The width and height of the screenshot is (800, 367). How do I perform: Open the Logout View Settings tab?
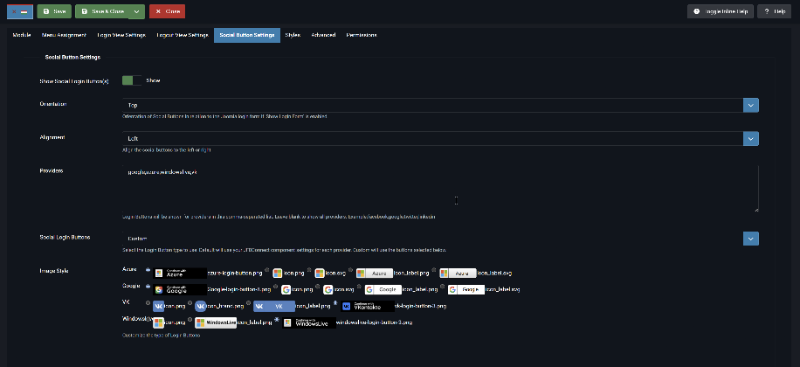point(182,35)
